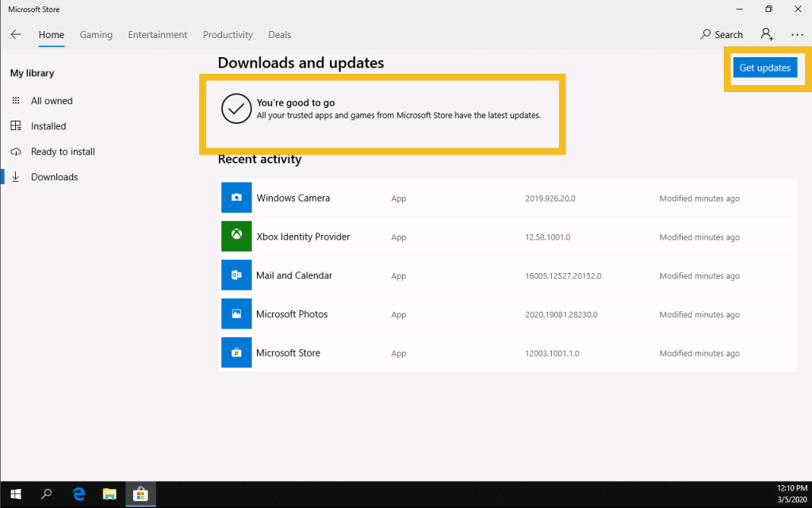Click the taskbar clock showing 12:10 PM
This screenshot has width=812, height=508.
click(792, 488)
